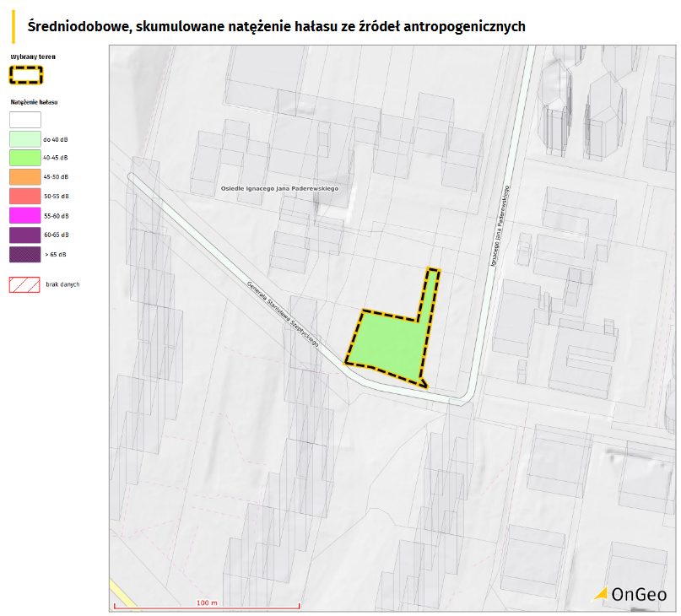Click the OnGeo logo
Viewport: 681px width, 616px height.
(630, 594)
